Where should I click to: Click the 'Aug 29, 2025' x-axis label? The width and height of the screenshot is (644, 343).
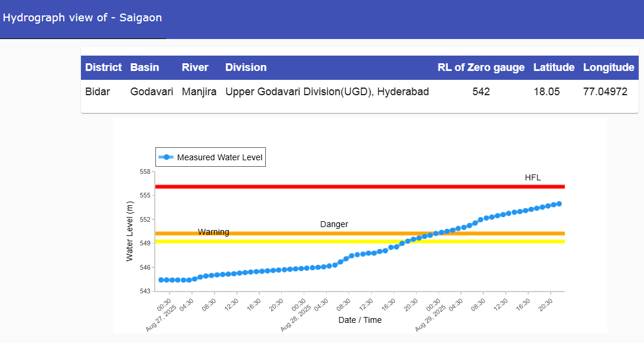431,319
